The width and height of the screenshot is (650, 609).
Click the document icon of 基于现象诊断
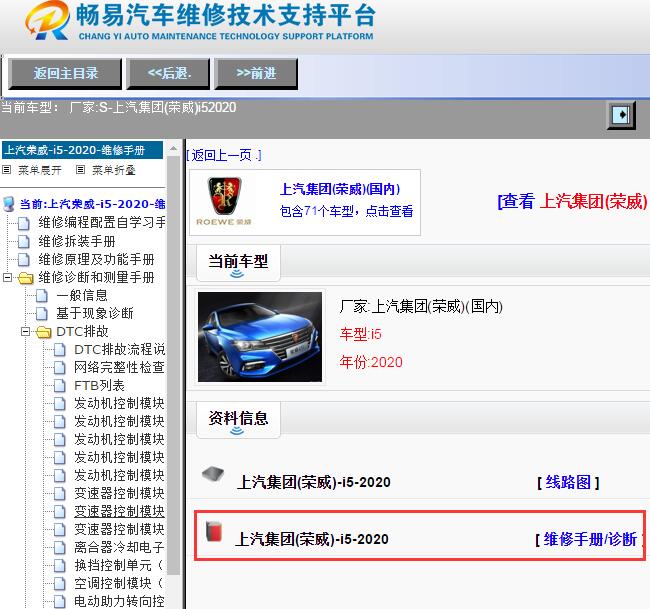(x=42, y=313)
